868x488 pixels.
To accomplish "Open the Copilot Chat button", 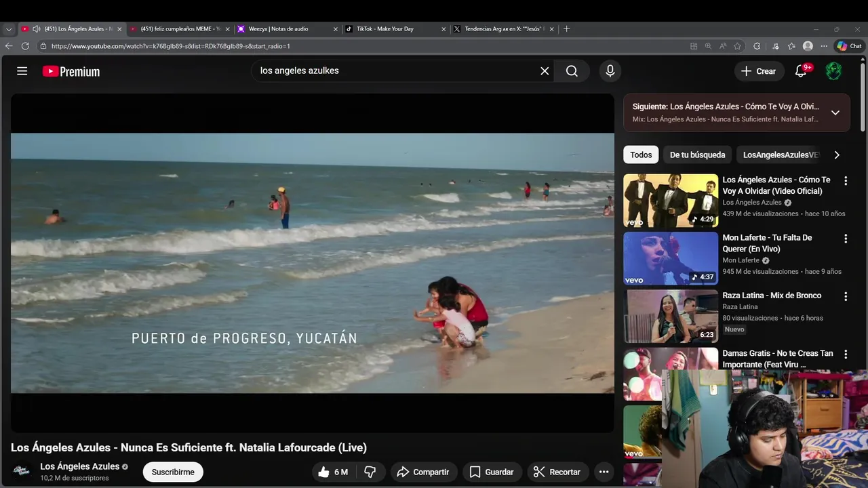I will coord(849,46).
